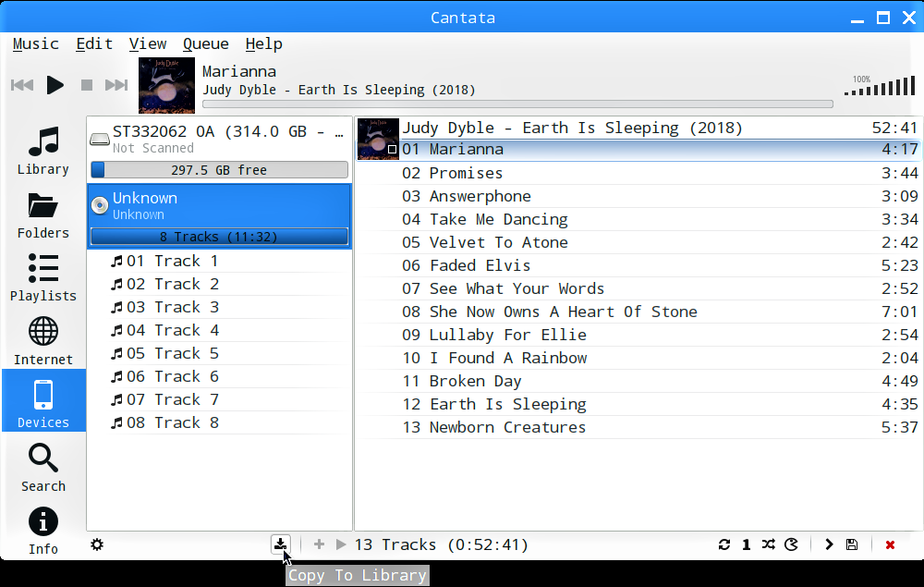Select queue track 03 Answerphone

(638, 196)
